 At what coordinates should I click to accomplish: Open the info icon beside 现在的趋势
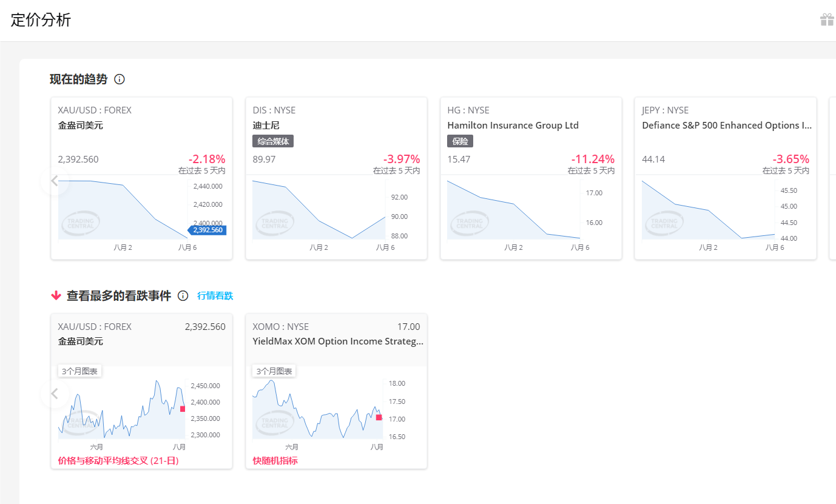click(x=120, y=79)
